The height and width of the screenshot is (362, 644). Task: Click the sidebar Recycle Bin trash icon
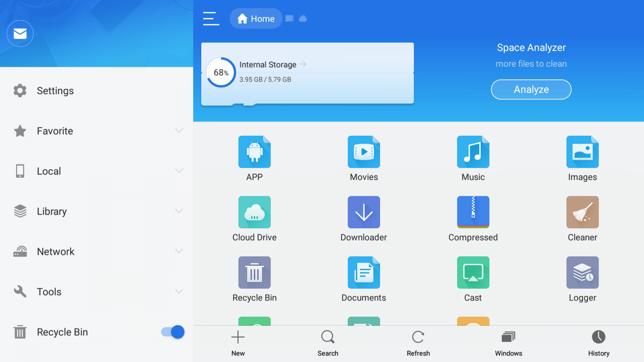[x=20, y=332]
